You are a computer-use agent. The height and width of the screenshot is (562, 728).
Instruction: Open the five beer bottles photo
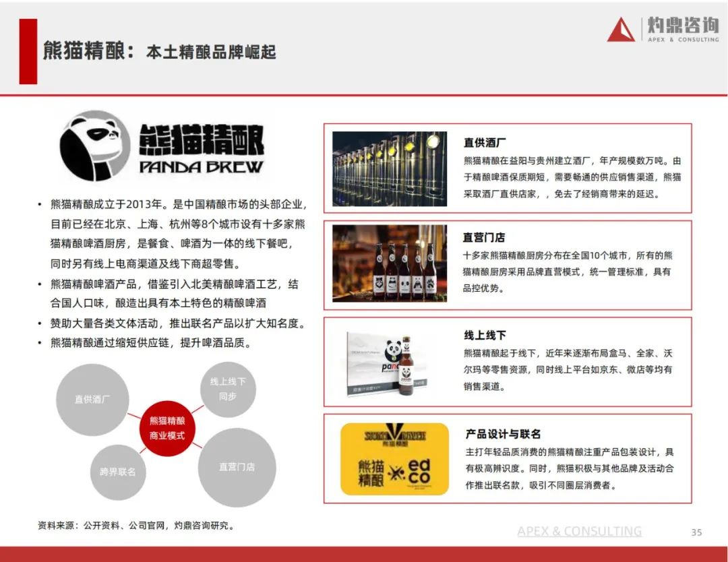pos(390,263)
